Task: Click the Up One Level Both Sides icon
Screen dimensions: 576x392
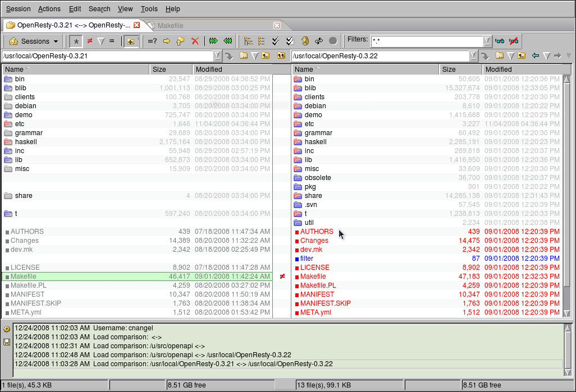Action: [281, 56]
